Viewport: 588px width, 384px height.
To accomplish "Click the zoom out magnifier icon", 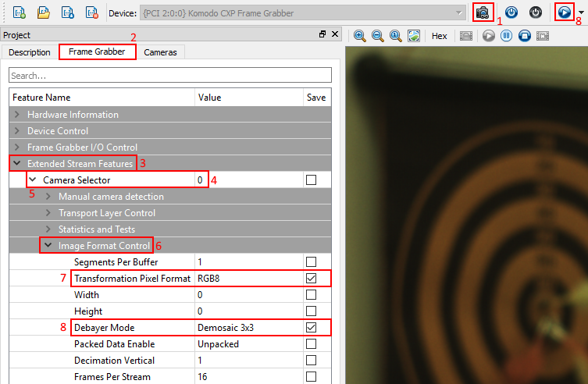I will pyautogui.click(x=378, y=36).
